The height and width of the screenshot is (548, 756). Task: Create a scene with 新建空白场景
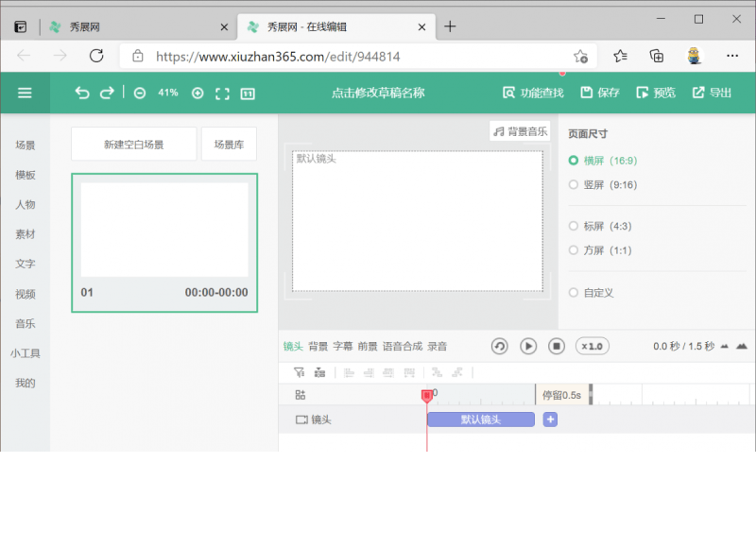[x=133, y=143]
